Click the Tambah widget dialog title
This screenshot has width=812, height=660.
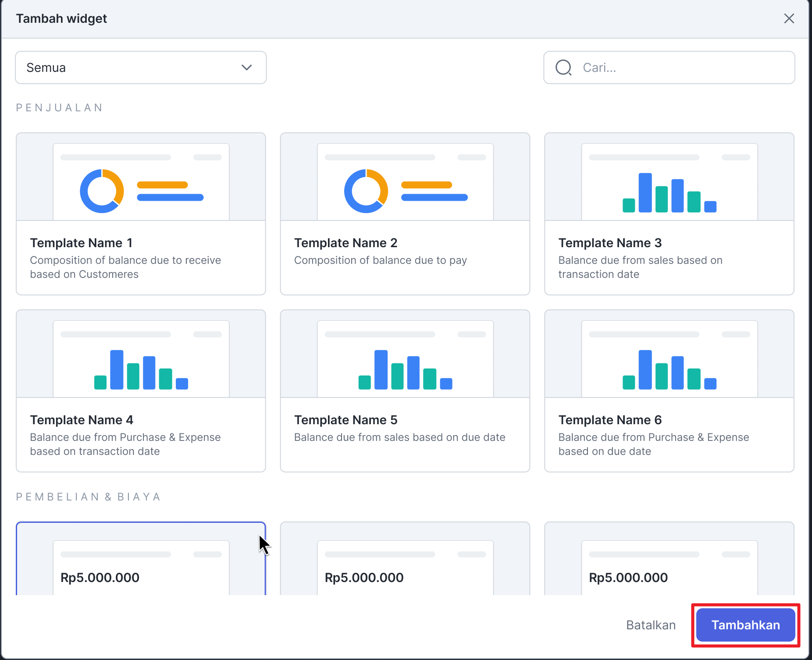tap(61, 18)
